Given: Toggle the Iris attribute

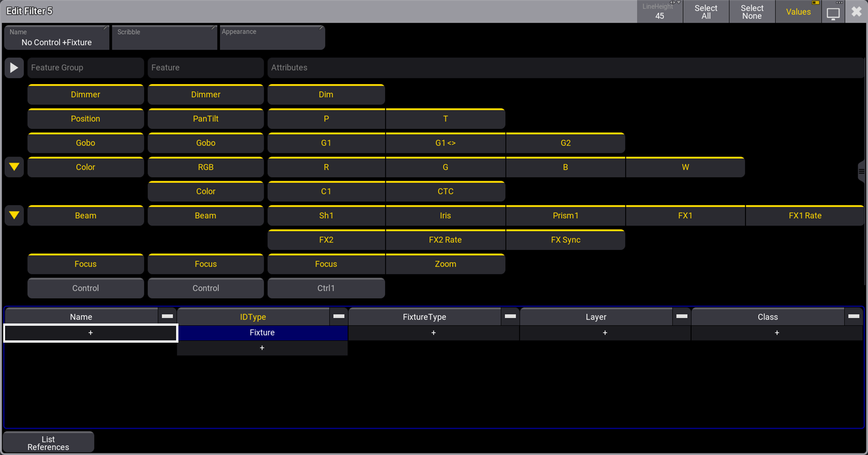Looking at the screenshot, I should coord(445,215).
